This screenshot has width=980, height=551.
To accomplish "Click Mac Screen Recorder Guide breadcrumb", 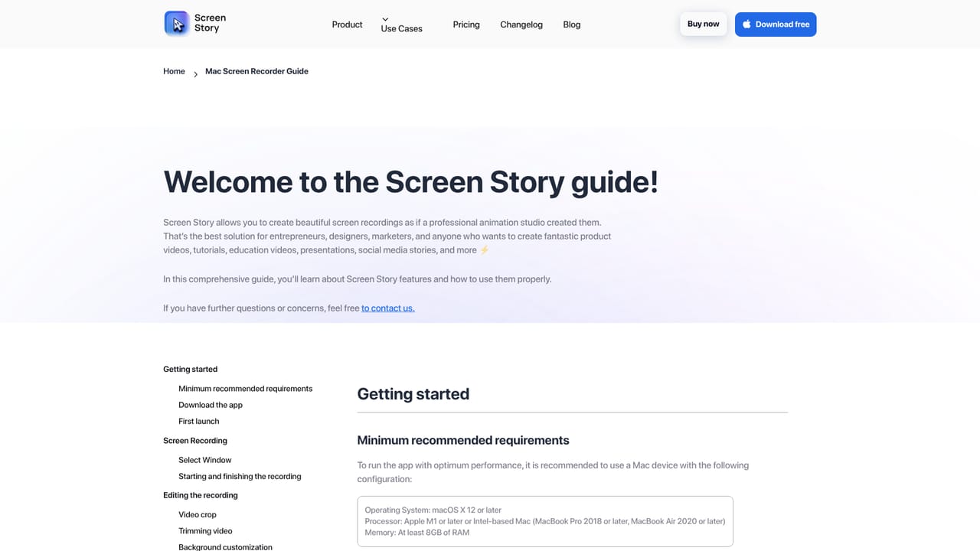I will click(x=256, y=71).
